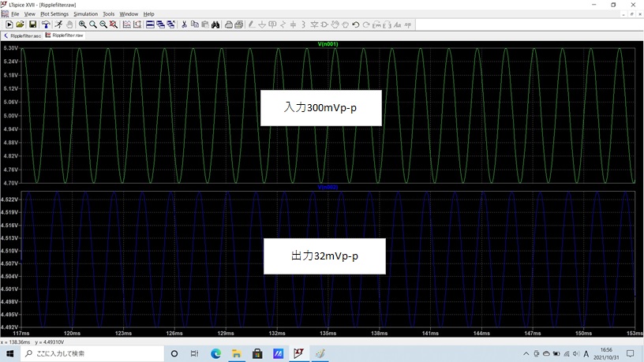Click the V(n001) trace label
644x362 pixels.
click(x=328, y=44)
